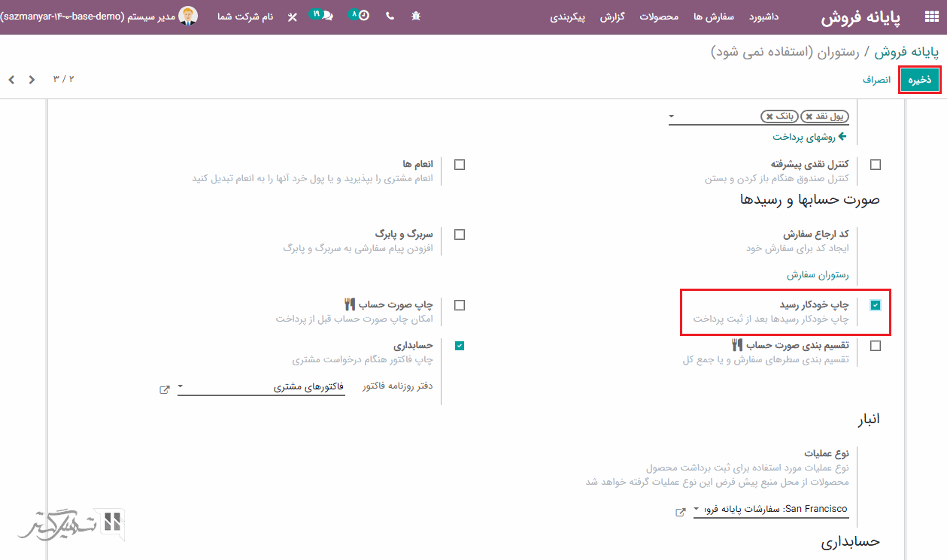Go to next record arrow
Image resolution: width=947 pixels, height=560 pixels.
click(x=11, y=80)
